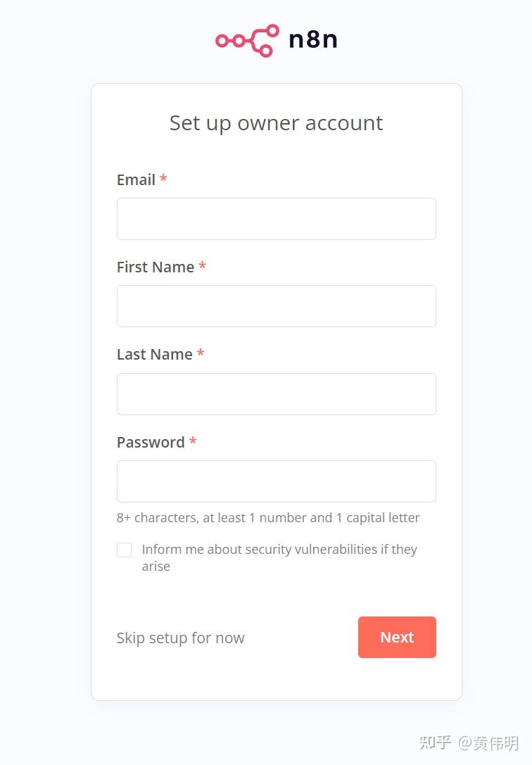Click the n8n workflow logo icon
Image resolution: width=532 pixels, height=765 pixels.
click(x=246, y=40)
